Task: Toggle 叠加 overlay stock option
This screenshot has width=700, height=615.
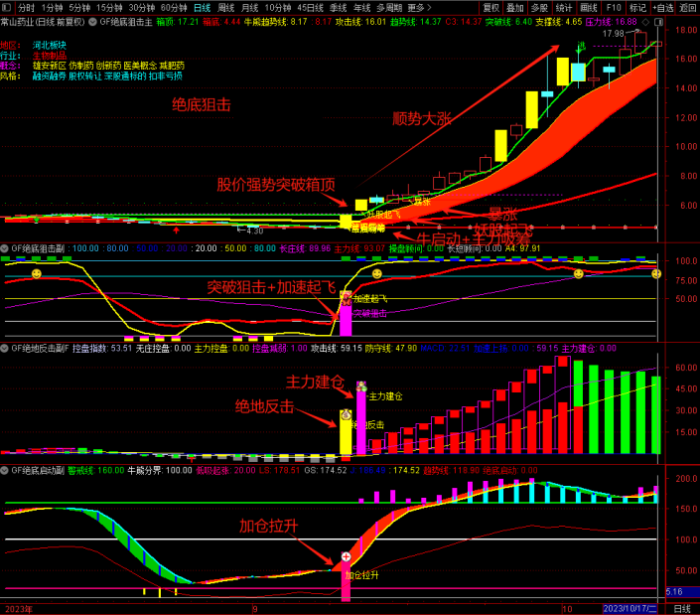Action: point(515,7)
